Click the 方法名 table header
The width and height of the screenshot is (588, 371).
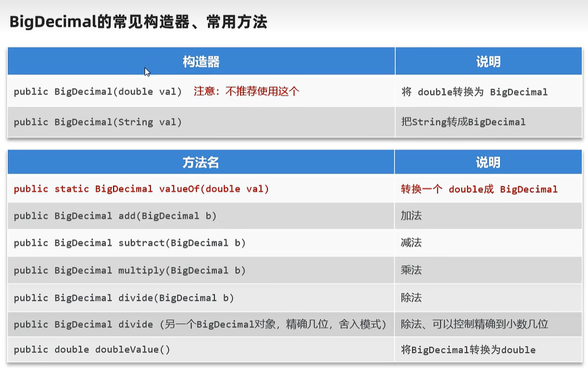(x=201, y=163)
